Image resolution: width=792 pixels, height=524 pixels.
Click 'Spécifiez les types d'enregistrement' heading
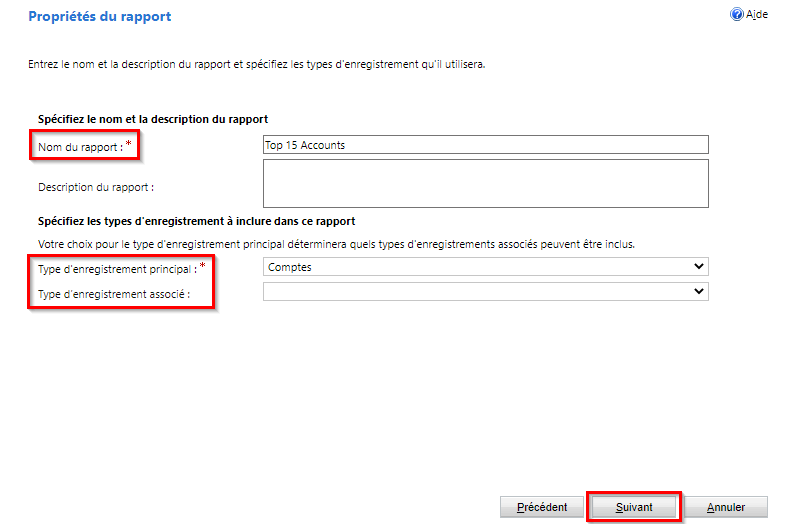tap(196, 221)
